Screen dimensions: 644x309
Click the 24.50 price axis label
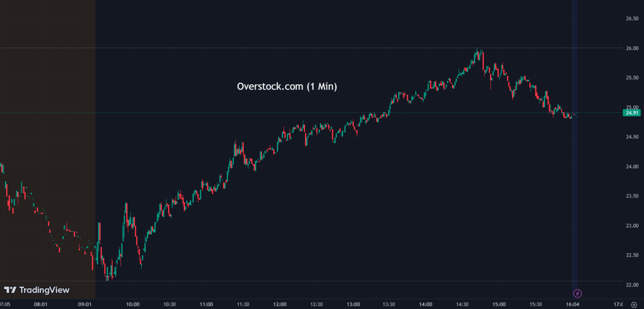(x=632, y=137)
